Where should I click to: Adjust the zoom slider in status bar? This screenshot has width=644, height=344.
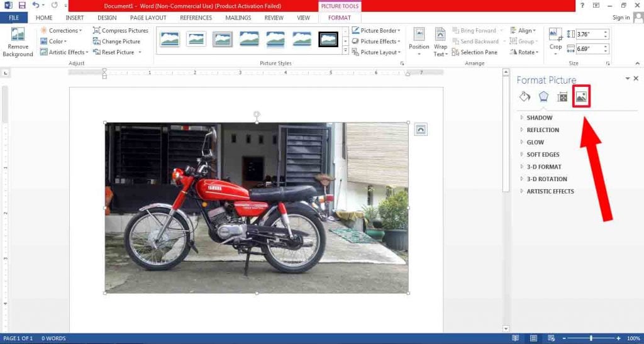591,338
